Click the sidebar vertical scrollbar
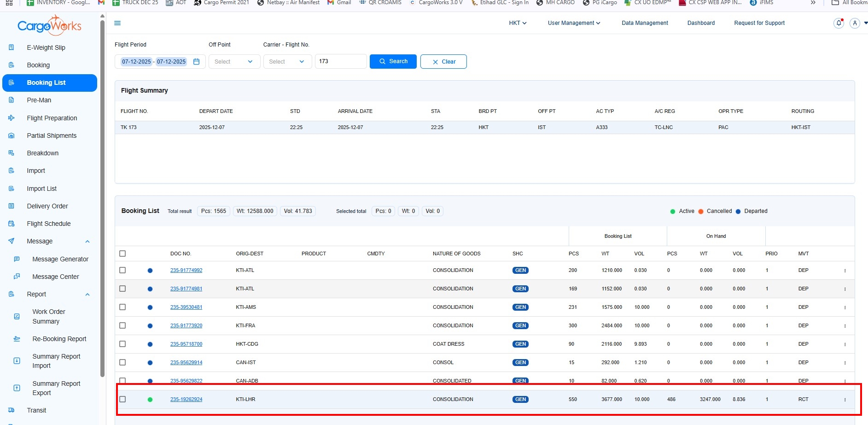This screenshot has height=425, width=868. 102,198
